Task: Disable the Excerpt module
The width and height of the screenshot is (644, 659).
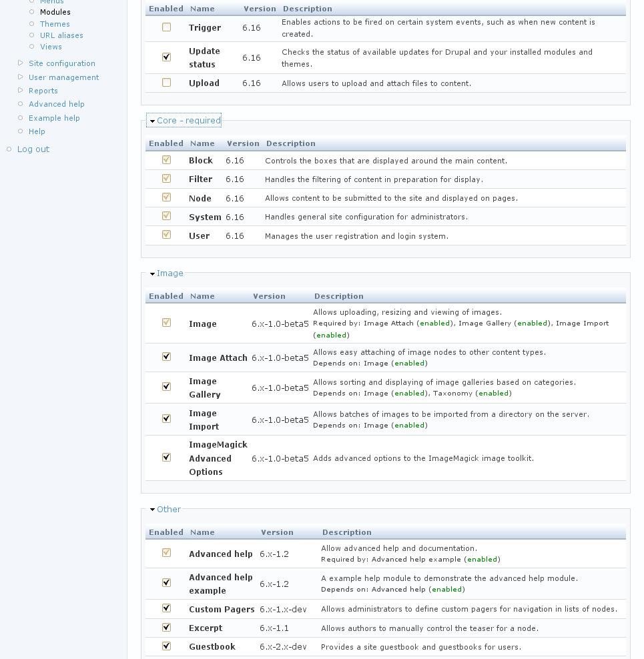Action: [166, 626]
